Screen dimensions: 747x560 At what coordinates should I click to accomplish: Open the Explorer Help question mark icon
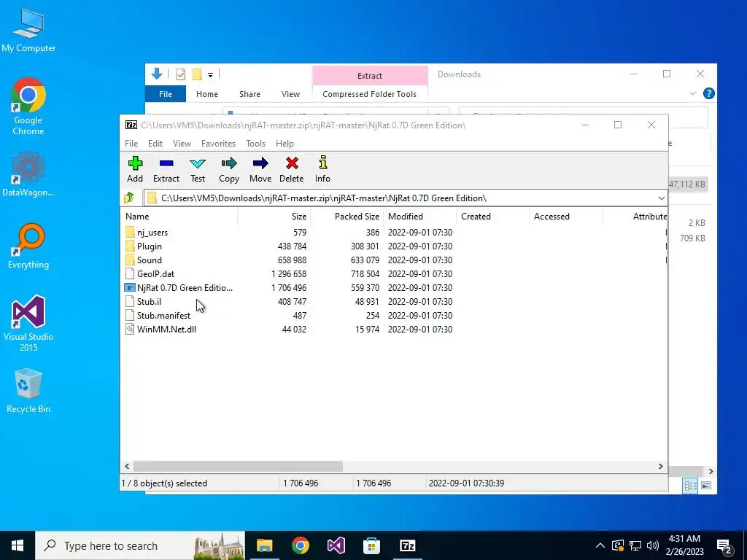coord(708,93)
